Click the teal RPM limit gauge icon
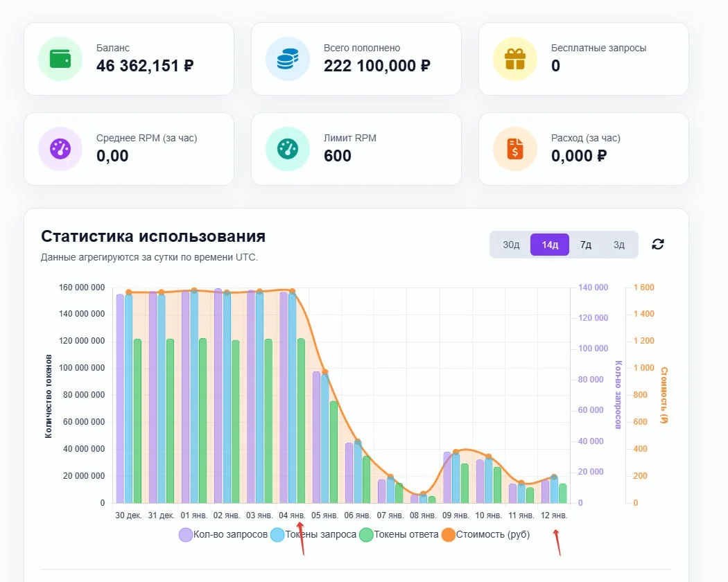Screen dimensions: 728x582 pos(287,148)
